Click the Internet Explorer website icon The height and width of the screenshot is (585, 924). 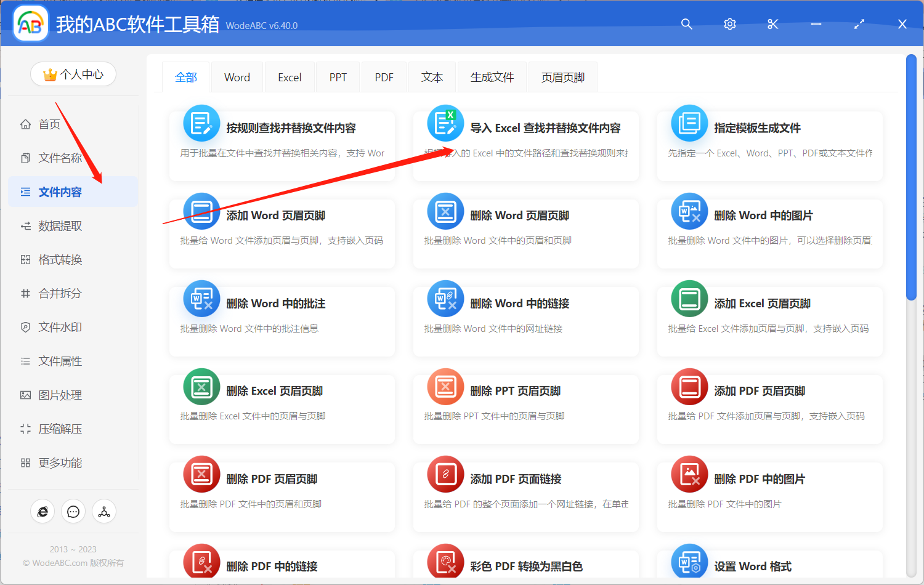42,511
